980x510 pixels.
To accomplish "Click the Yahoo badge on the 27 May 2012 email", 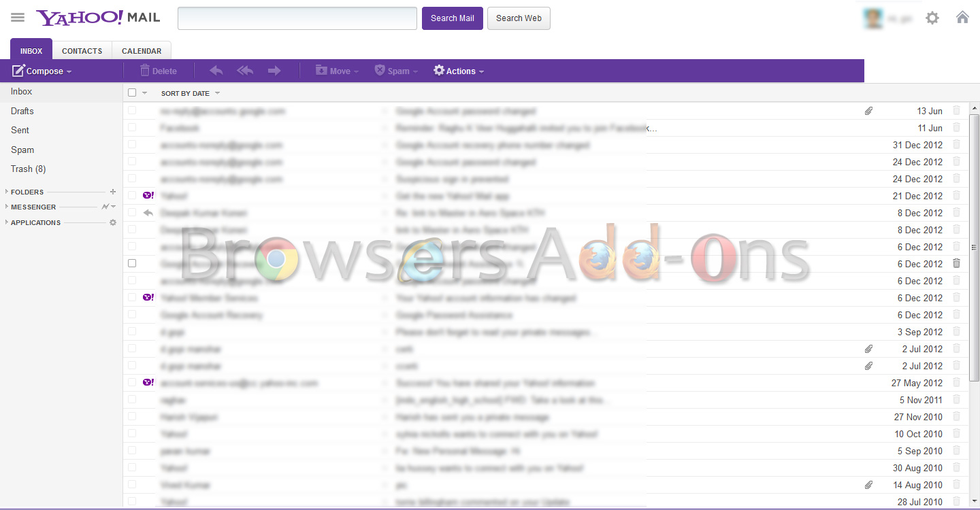I will pos(148,382).
